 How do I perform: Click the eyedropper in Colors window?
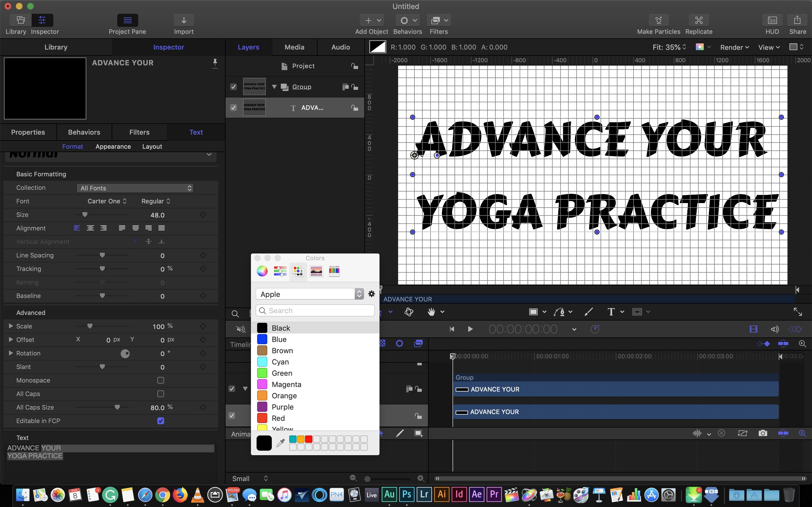point(281,443)
